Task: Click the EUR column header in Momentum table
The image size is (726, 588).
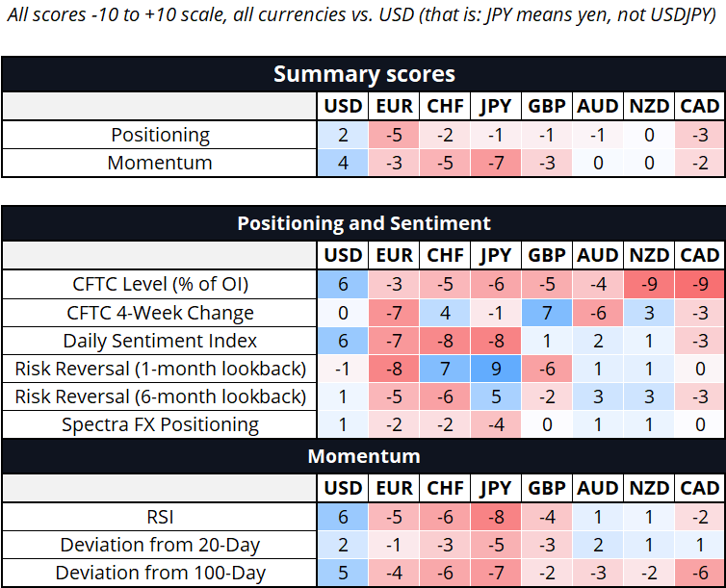Action: point(394,488)
